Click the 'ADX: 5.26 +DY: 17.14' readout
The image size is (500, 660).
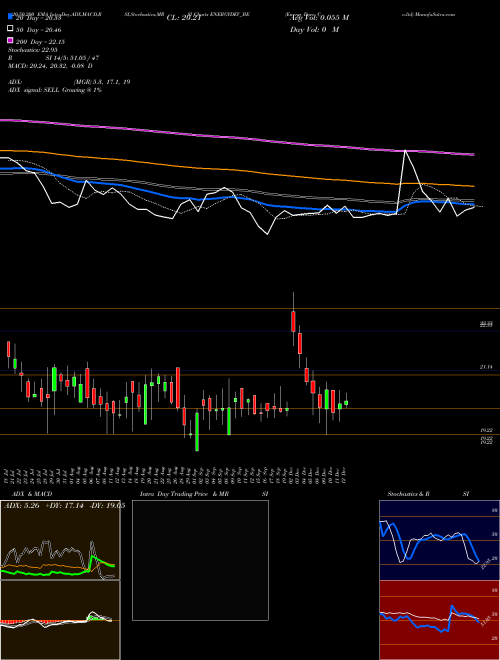click(64, 506)
